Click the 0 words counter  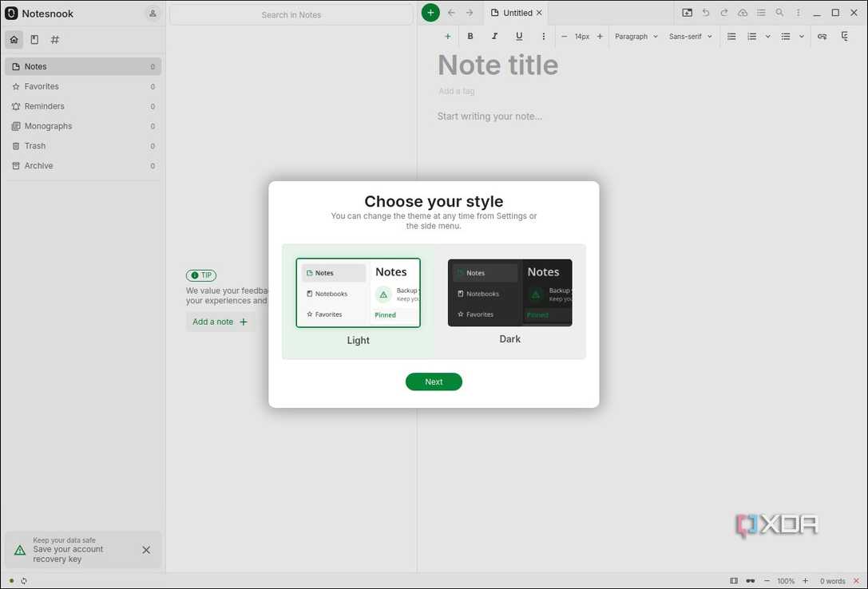tap(833, 581)
